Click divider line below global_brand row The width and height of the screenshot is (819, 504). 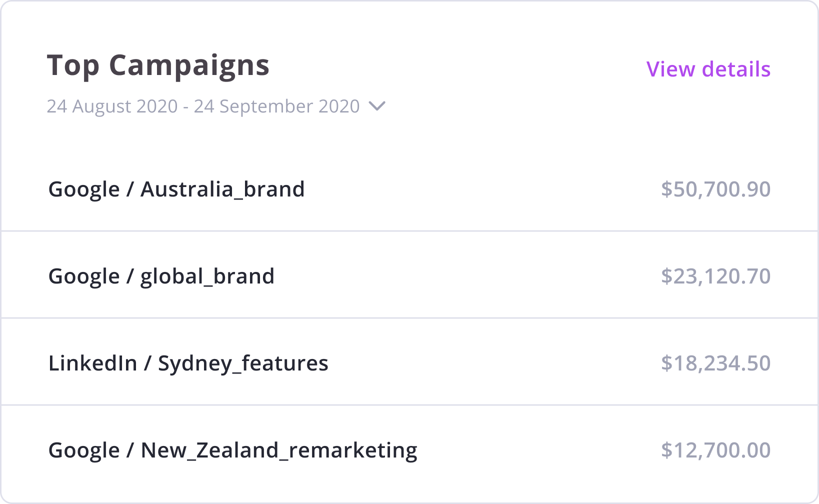[409, 318]
